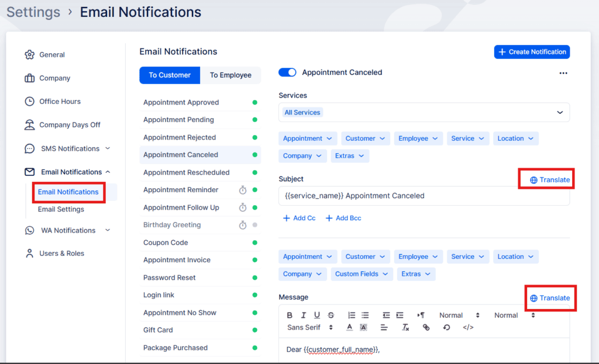Select Package Purchased notification

tap(200, 348)
